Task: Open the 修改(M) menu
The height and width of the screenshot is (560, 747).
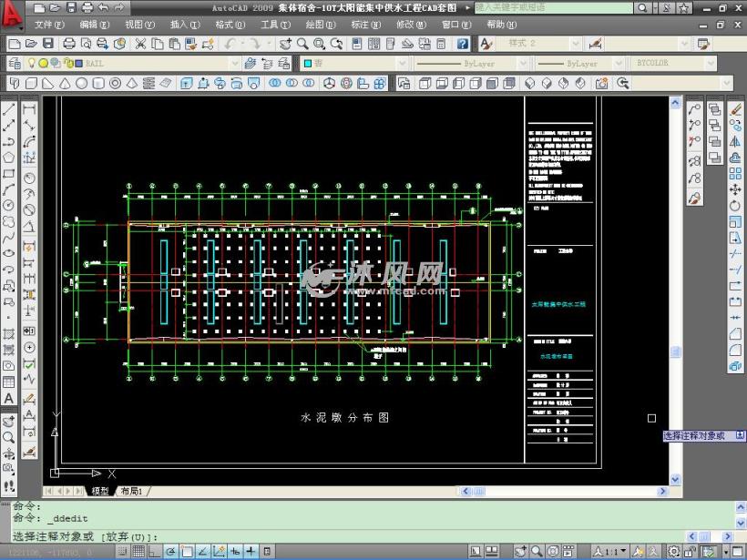Action: click(x=411, y=25)
